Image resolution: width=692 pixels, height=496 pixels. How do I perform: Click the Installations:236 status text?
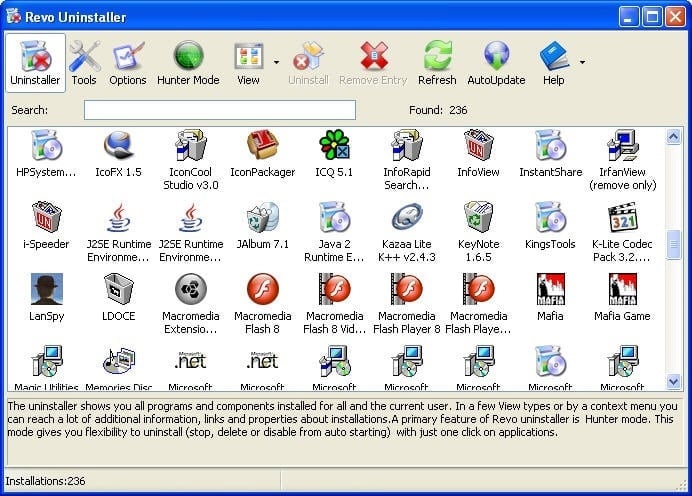tap(45, 481)
